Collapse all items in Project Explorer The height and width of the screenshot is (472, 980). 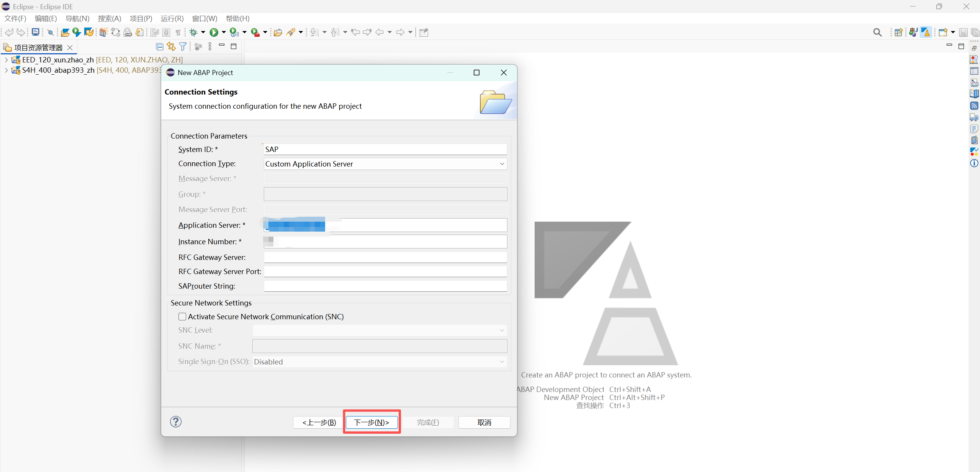point(159,46)
